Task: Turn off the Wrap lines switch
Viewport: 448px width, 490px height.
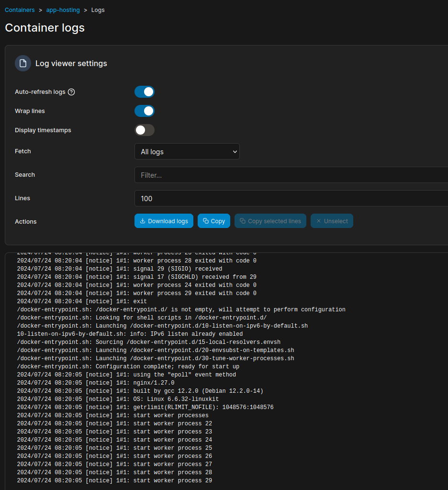Action: pos(145,111)
